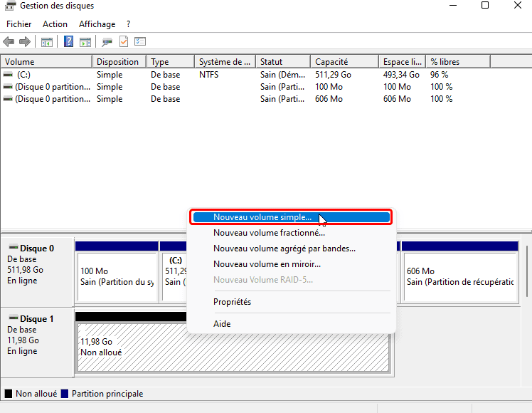Minimize the Gestion des disques window
This screenshot has width=532, height=413.
(453, 5)
